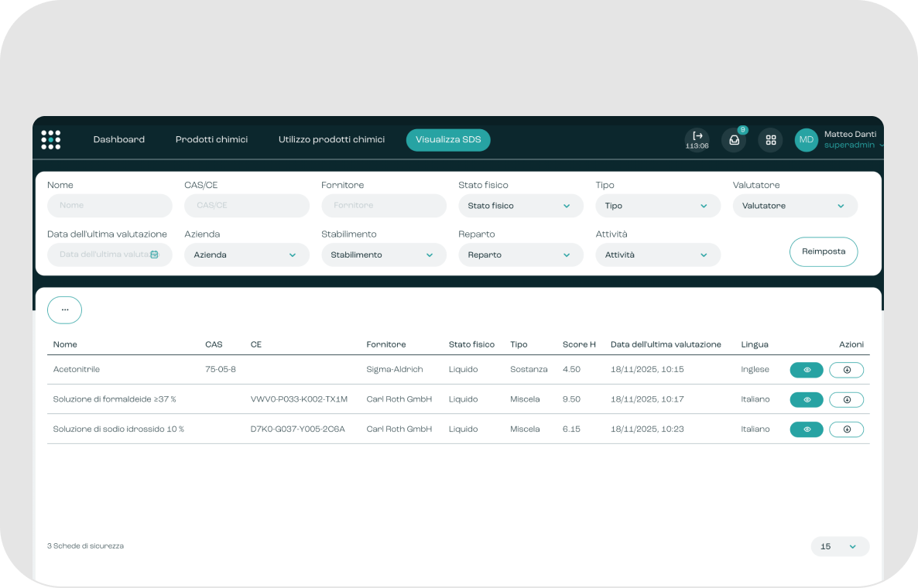Open the inbox notifications icon
This screenshot has height=588, width=918.
pyautogui.click(x=734, y=140)
